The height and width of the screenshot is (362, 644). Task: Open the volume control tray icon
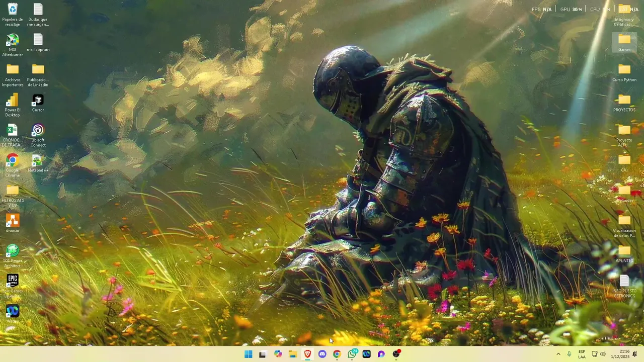pos(603,354)
